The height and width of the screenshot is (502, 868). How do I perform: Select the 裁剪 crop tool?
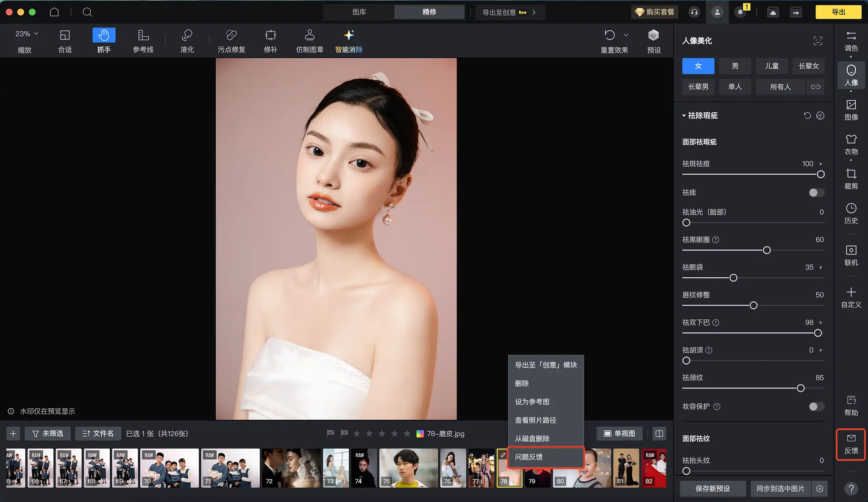[x=851, y=179]
